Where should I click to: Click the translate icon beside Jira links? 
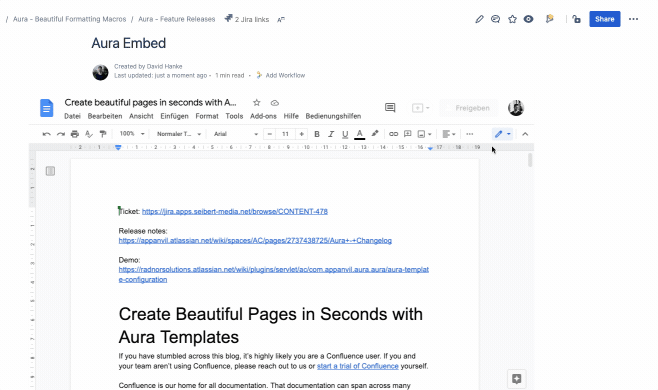coord(281,19)
